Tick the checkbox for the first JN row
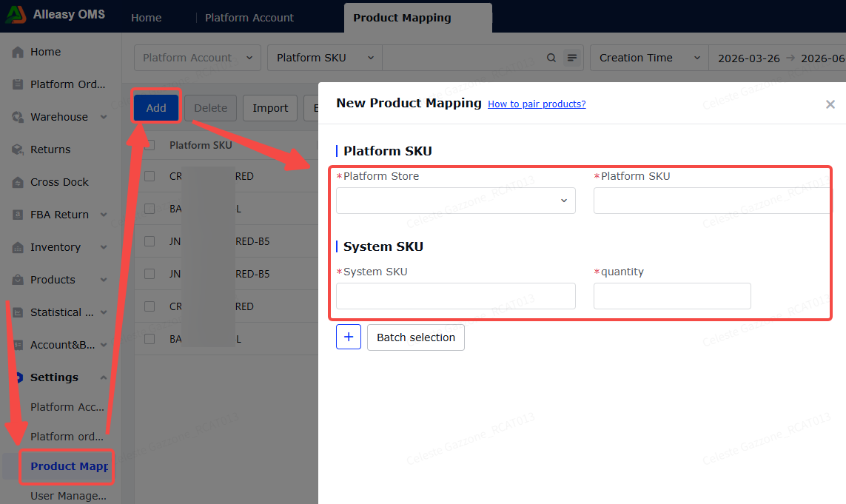 pyautogui.click(x=150, y=241)
